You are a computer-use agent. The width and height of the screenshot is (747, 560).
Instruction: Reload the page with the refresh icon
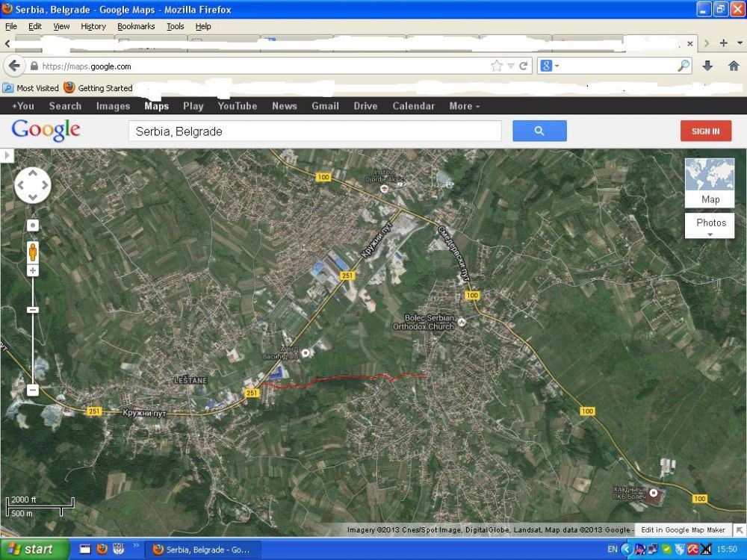pos(523,66)
